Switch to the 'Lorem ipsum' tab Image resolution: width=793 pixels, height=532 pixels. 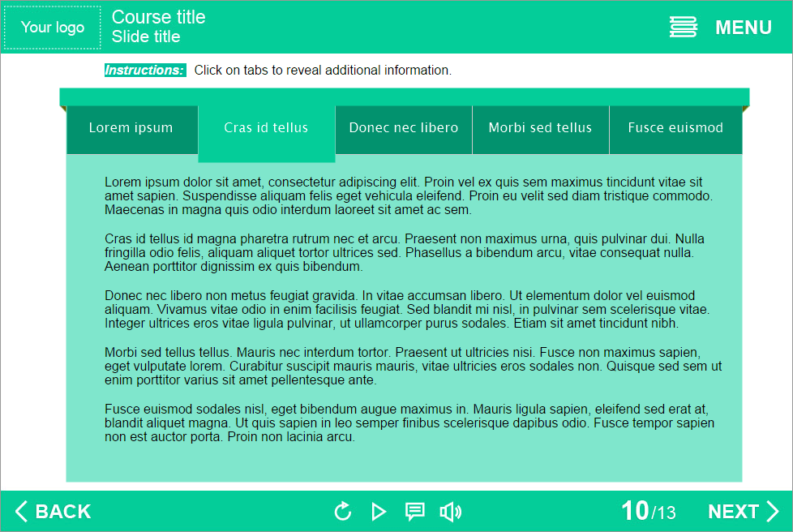[131, 128]
